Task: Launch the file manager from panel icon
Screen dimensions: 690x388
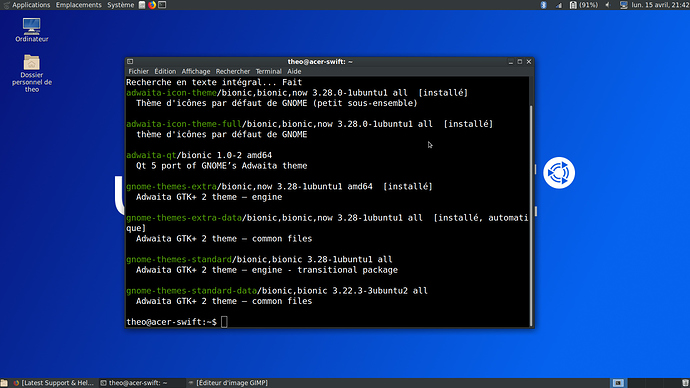Action: tap(142, 5)
